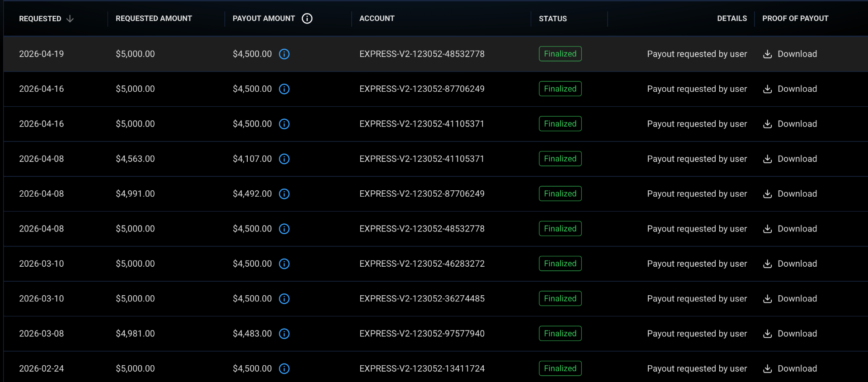Image resolution: width=868 pixels, height=382 pixels.
Task: Download proof for 2026-04-16 account ending 41105371
Action: pyautogui.click(x=790, y=124)
